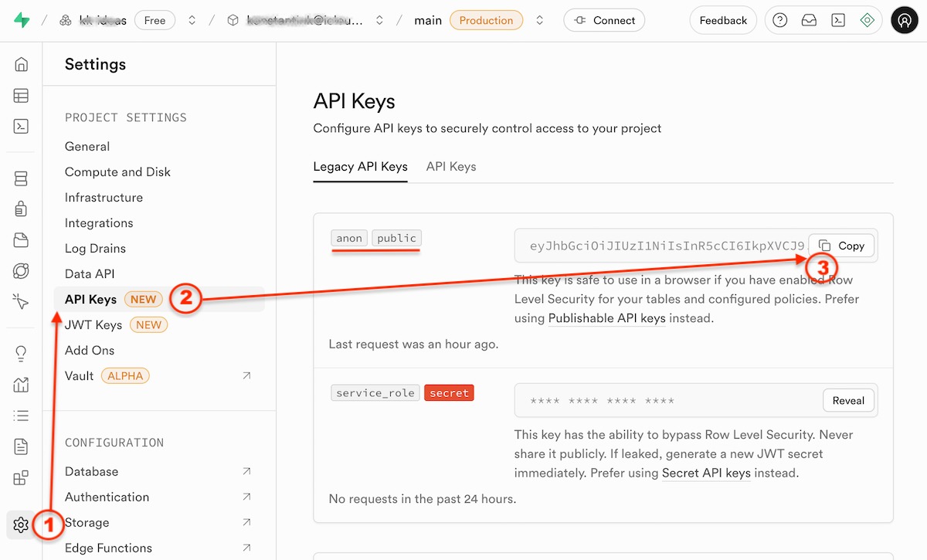This screenshot has width=927, height=560.
Task: Open the Supabase AI assistant diamond icon
Action: click(x=867, y=20)
